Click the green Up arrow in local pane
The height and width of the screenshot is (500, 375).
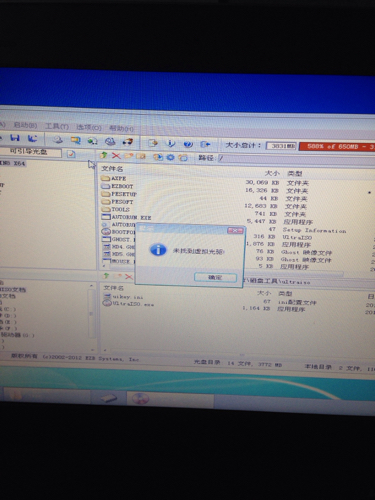tap(106, 275)
